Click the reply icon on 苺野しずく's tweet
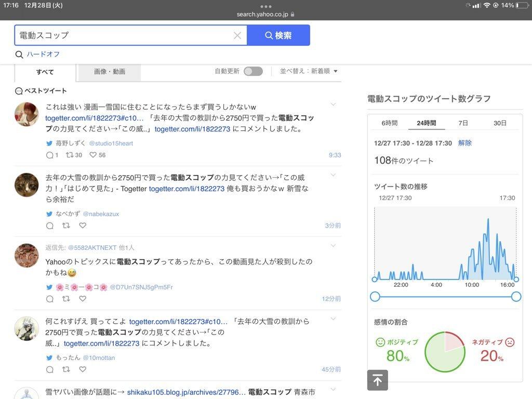This screenshot has width=532, height=399. 50,155
